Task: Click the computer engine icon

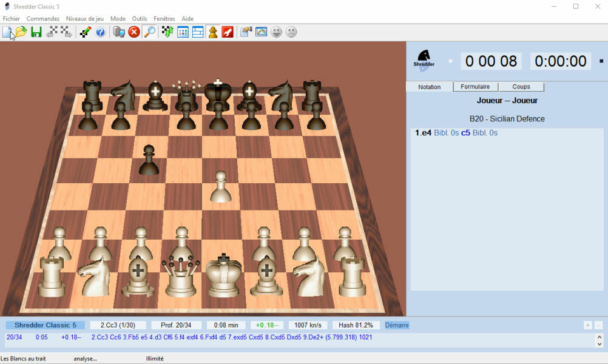Action: click(x=119, y=32)
